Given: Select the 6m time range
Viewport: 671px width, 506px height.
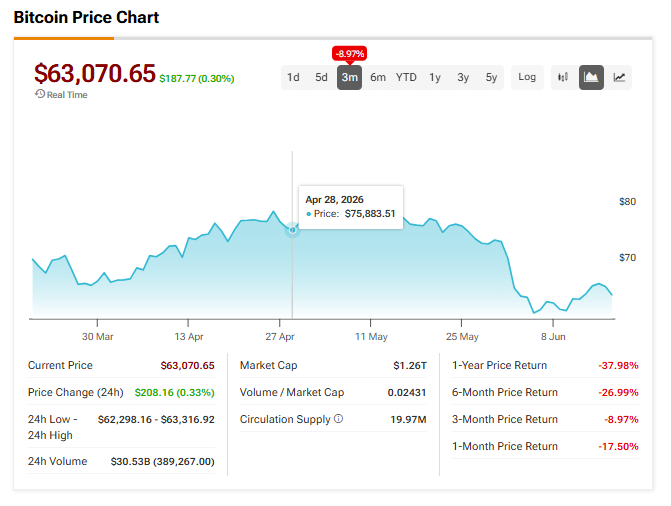Looking at the screenshot, I should (378, 77).
